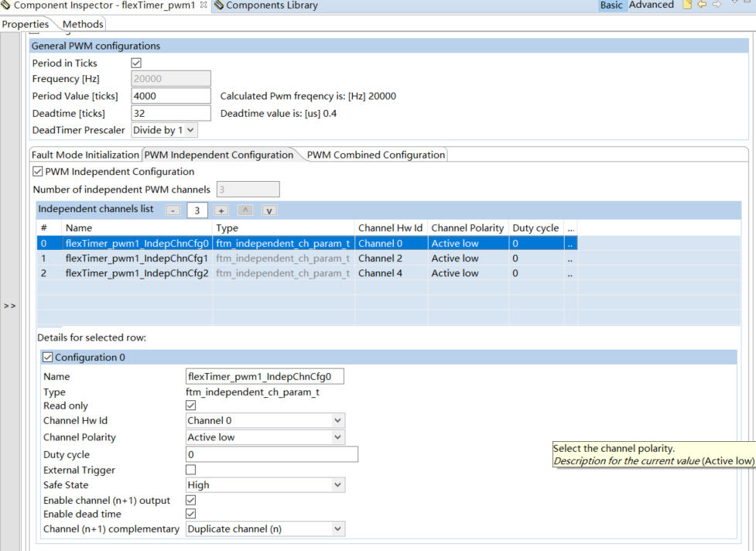Open the new component icon near Advanced
Viewport: 756px width, 551px height.
click(x=687, y=5)
